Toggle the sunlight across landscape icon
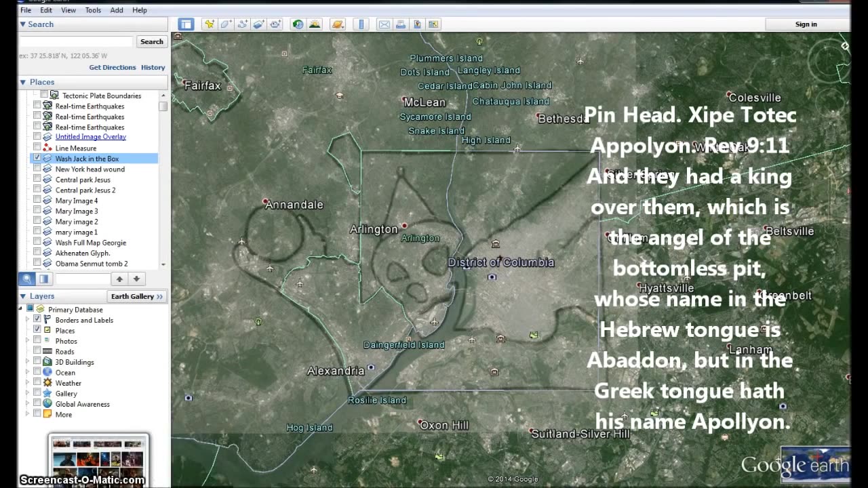 coord(314,24)
